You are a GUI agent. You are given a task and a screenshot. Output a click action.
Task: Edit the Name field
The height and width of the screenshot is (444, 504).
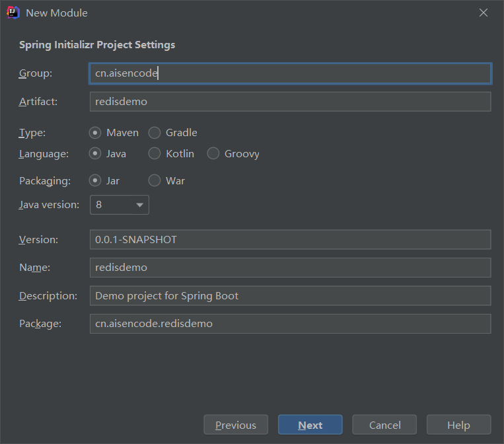290,268
